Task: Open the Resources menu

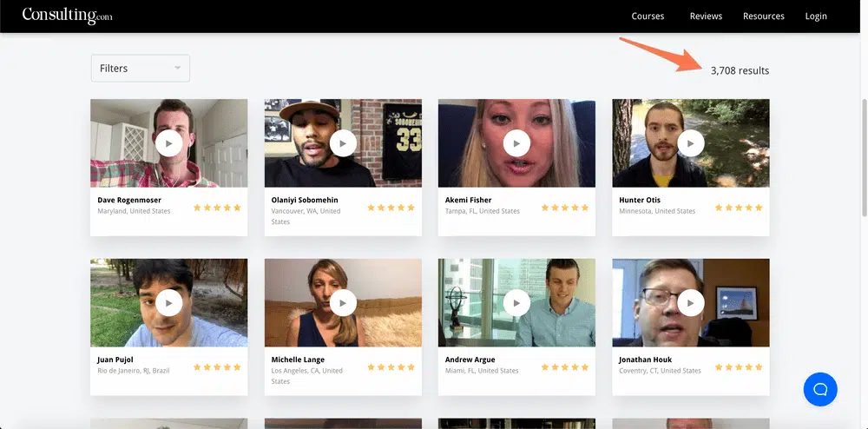Action: pyautogui.click(x=763, y=16)
